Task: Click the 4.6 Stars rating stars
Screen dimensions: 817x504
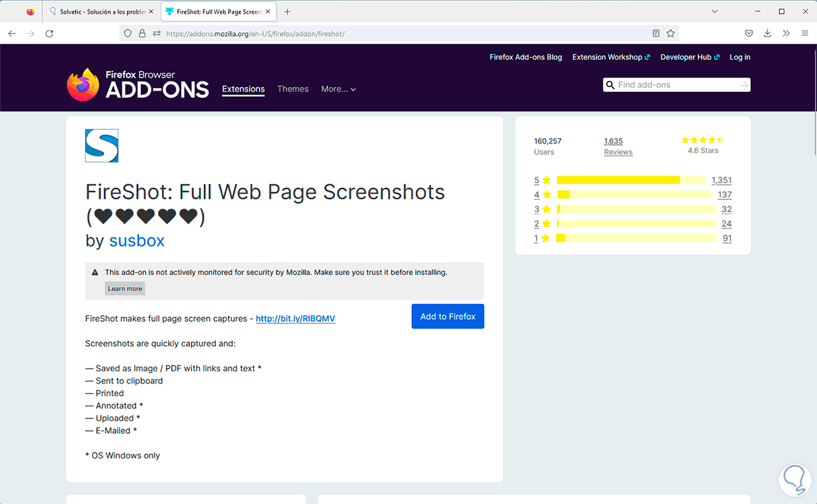Action: (x=702, y=139)
